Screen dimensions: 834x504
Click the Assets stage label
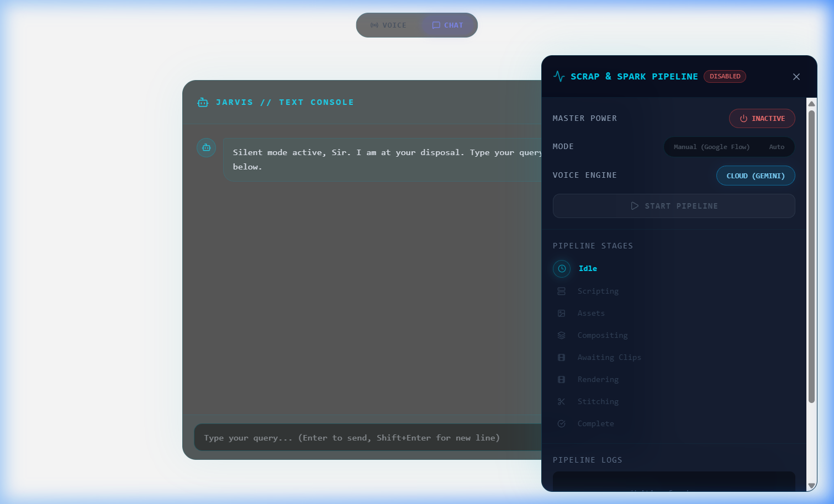coord(591,313)
